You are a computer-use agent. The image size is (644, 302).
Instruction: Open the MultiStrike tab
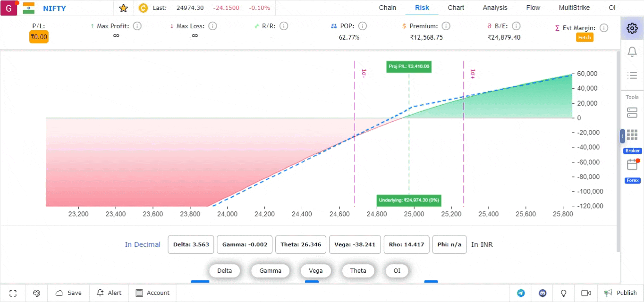[x=574, y=8]
